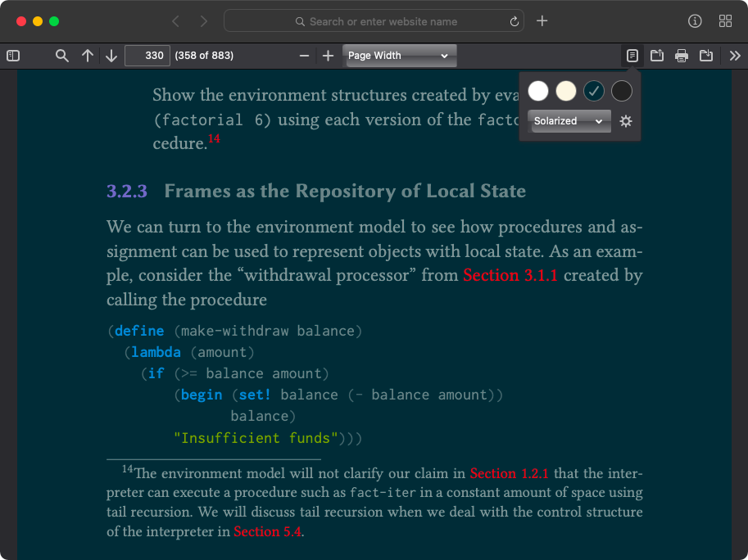Screen dimensions: 748x560
Task: Show more tools double-chevron
Action: (735, 56)
